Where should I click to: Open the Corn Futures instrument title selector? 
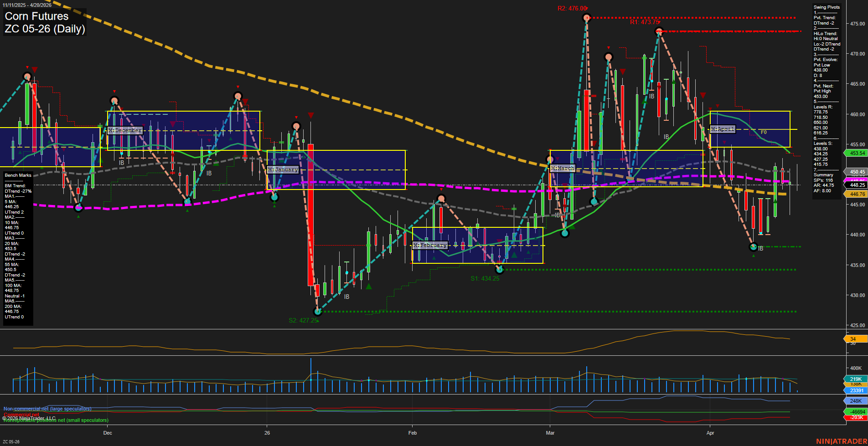coord(36,16)
